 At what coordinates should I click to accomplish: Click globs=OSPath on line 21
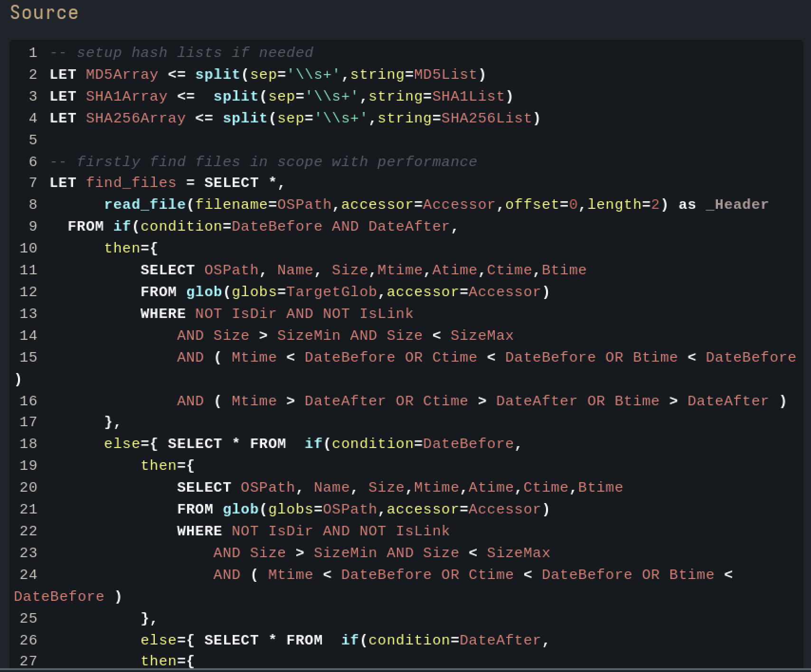(323, 509)
